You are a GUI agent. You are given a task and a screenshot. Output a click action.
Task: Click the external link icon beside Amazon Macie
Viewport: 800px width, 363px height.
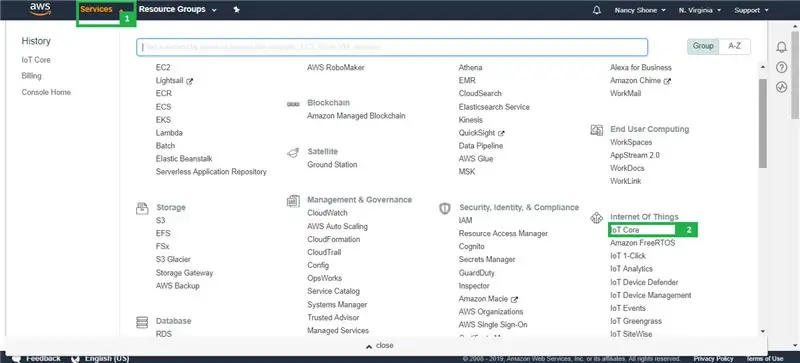point(514,299)
